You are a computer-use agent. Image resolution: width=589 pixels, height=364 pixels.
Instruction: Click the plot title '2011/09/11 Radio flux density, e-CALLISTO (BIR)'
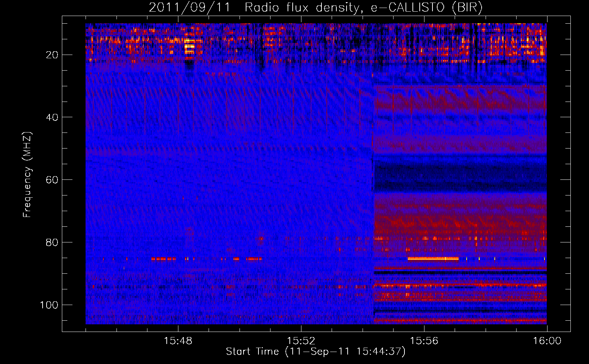(316, 7)
